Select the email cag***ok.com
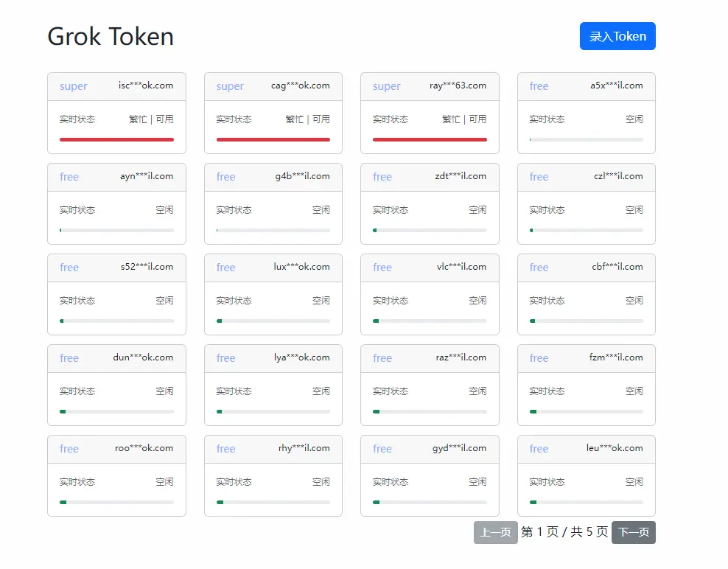Image resolution: width=728 pixels, height=569 pixels. coord(301,85)
